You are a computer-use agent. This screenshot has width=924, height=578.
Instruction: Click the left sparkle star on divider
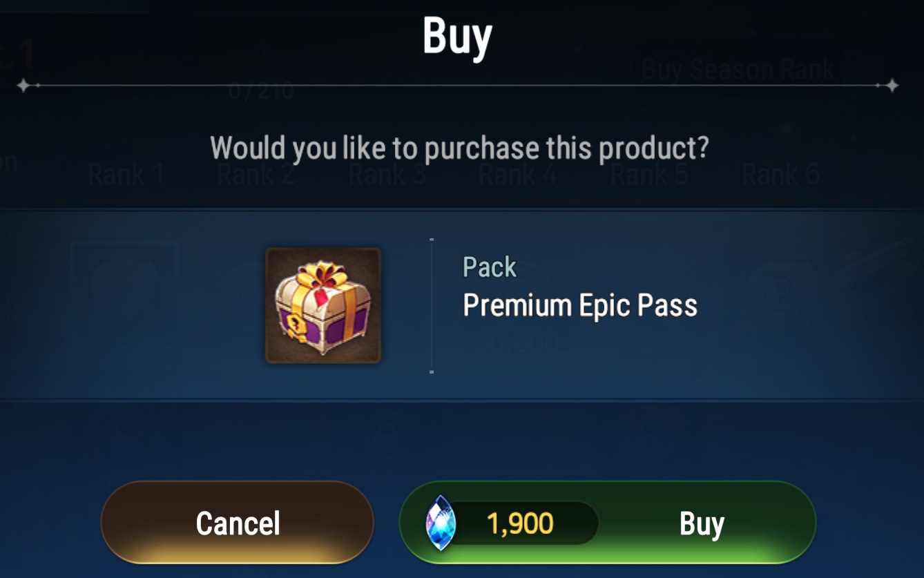23,86
